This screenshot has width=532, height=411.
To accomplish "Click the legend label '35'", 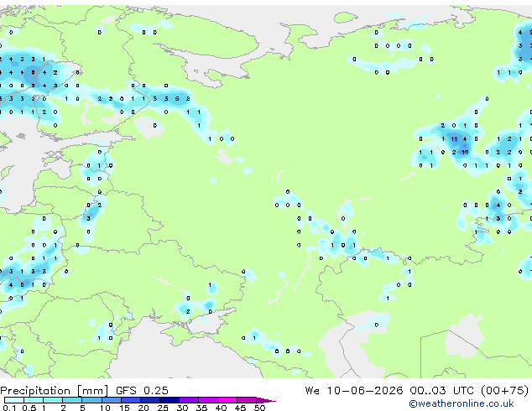I will (x=201, y=408).
